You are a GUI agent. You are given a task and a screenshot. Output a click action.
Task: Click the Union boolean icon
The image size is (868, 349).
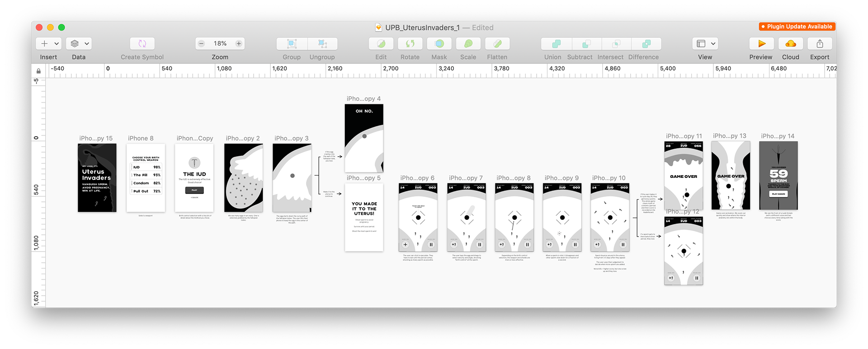coord(557,44)
